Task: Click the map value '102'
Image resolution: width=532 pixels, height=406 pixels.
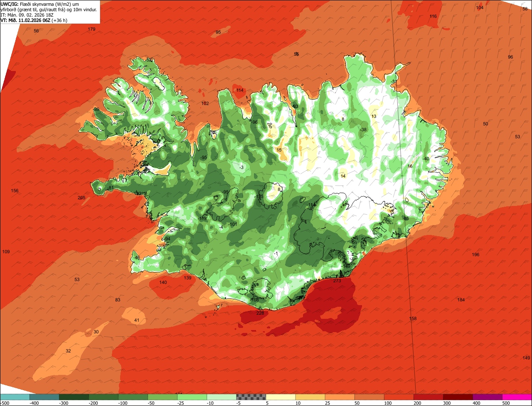Action: [205, 103]
